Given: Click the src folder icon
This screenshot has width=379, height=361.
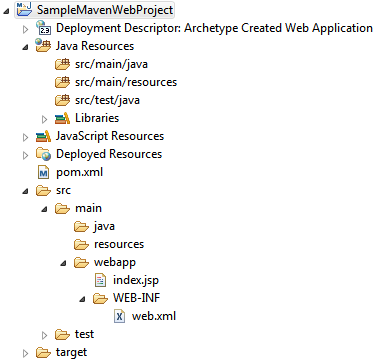Looking at the screenshot, I should [x=43, y=190].
